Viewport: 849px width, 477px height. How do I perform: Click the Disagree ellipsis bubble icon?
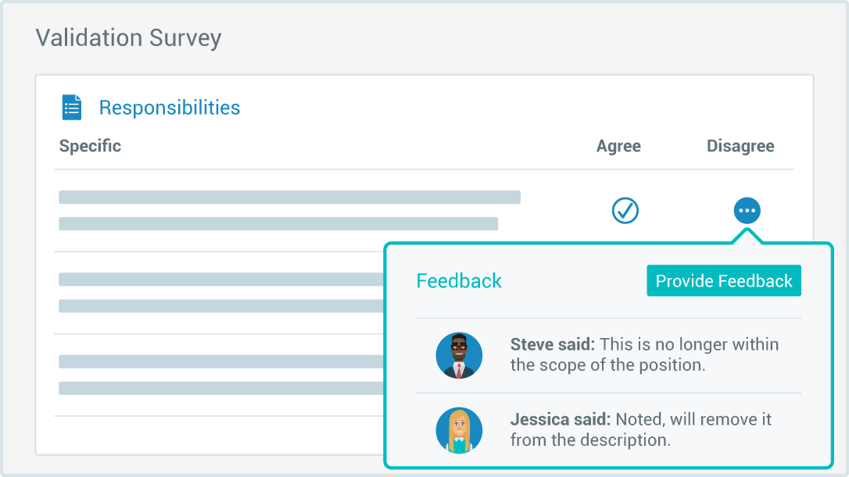tap(747, 210)
